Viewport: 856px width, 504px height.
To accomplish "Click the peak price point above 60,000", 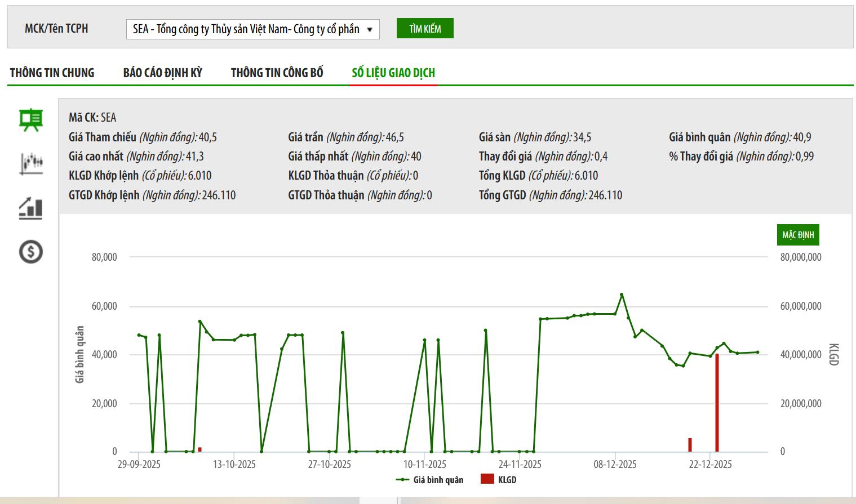I will (x=622, y=295).
